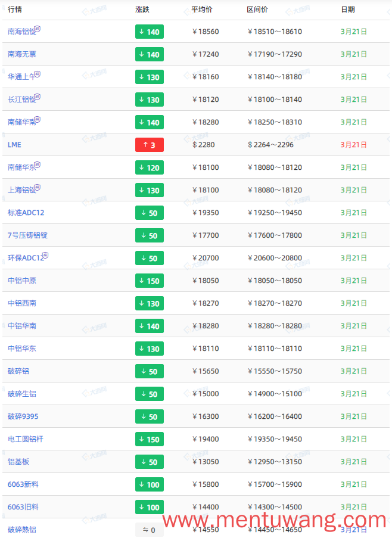The width and height of the screenshot is (392, 538).
Task: Open the 破碎熟铝 quote link
Action: click(x=21, y=530)
